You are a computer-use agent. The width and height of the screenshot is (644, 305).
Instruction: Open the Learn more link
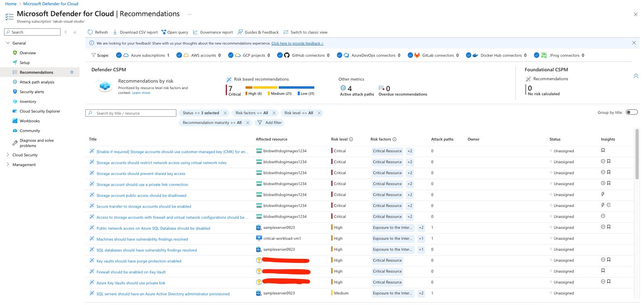pos(141,93)
